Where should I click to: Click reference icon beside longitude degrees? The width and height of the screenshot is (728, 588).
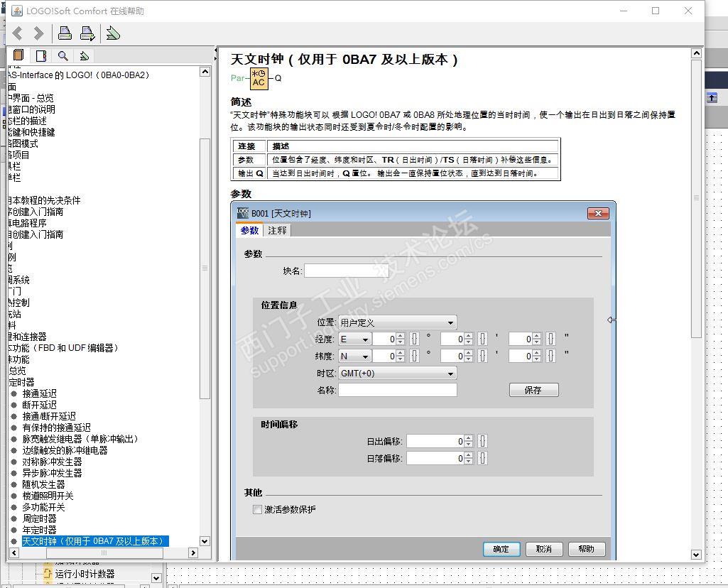coord(414,339)
